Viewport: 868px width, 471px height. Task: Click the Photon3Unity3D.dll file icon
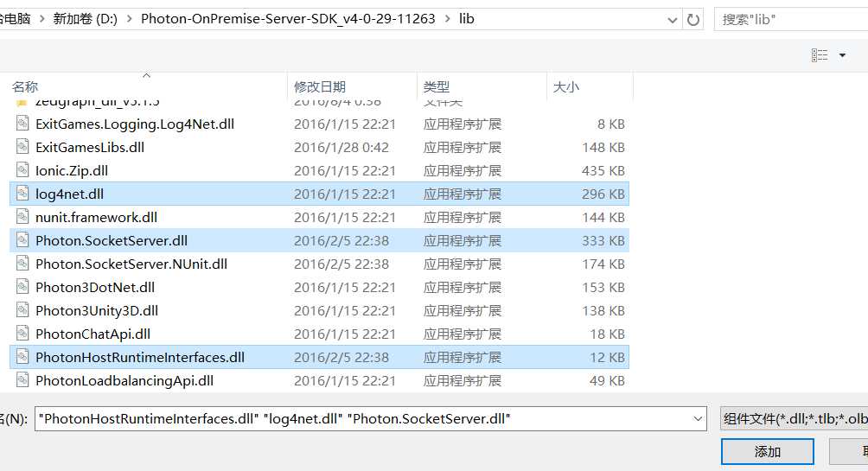[22, 309]
